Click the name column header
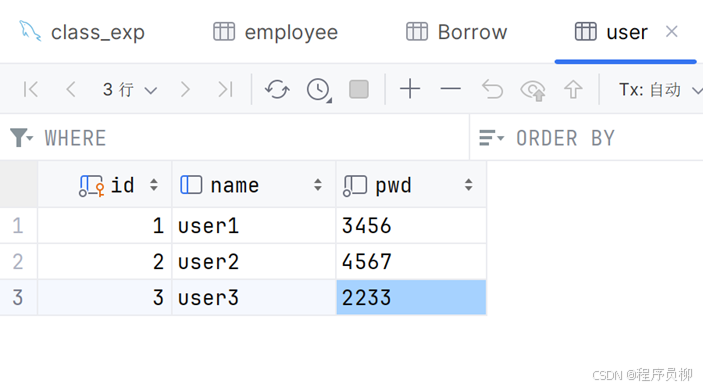The image size is (703, 388). 254,185
